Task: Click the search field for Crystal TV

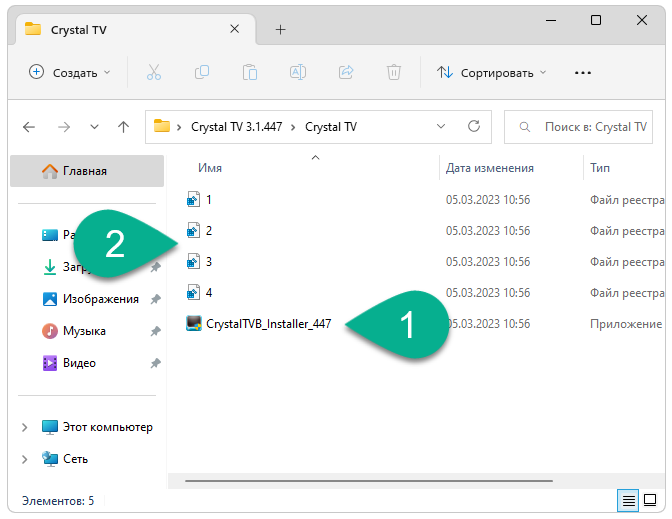Action: [585, 127]
